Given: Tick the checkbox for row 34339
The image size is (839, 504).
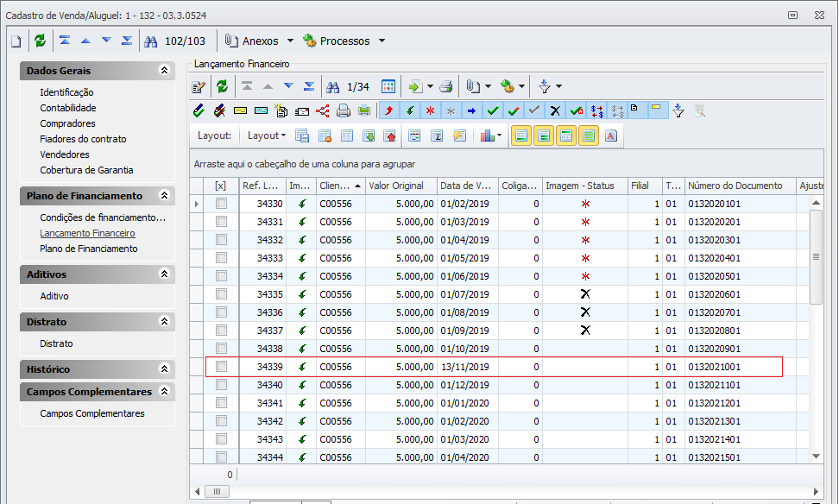Looking at the screenshot, I should (221, 367).
